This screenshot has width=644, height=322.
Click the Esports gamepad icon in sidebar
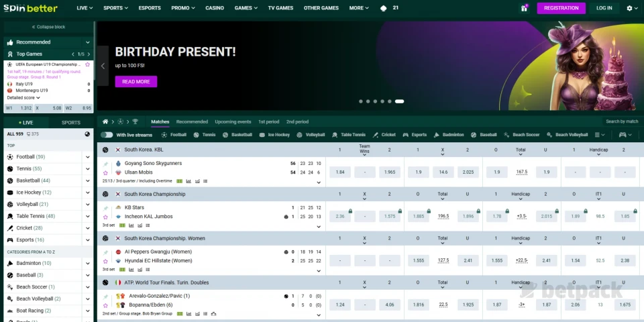point(10,239)
